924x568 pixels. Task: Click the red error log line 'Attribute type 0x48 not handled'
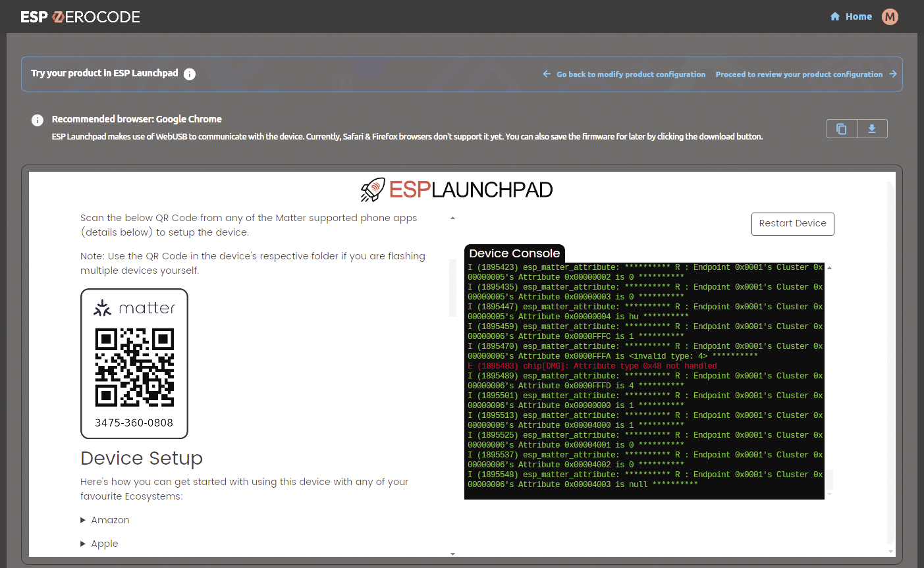pos(592,366)
